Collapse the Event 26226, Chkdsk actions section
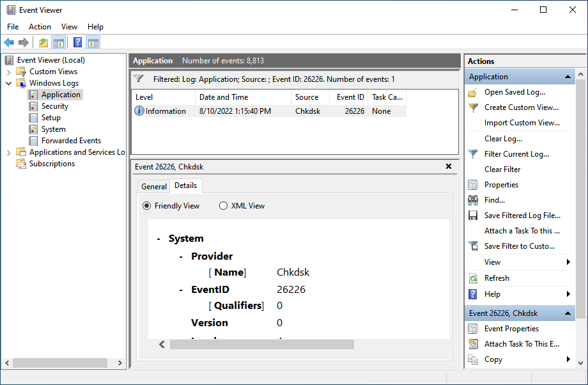The width and height of the screenshot is (588, 385). 568,313
